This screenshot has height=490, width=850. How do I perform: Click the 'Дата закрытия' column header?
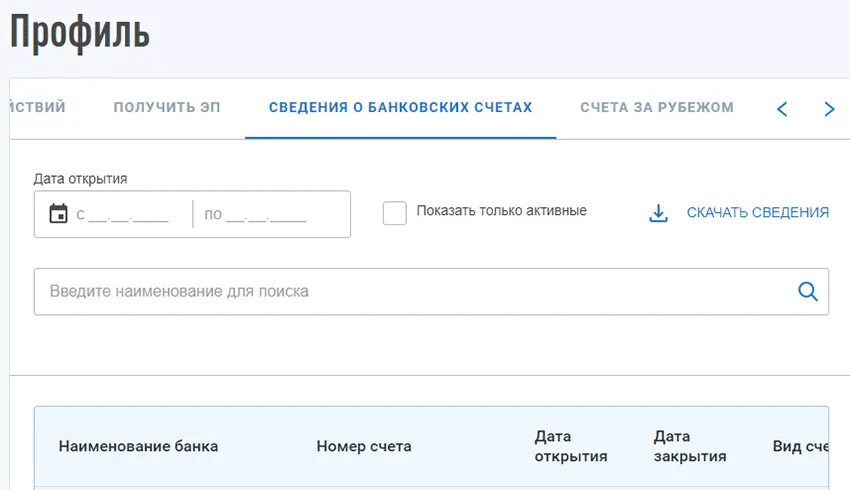[x=690, y=447]
